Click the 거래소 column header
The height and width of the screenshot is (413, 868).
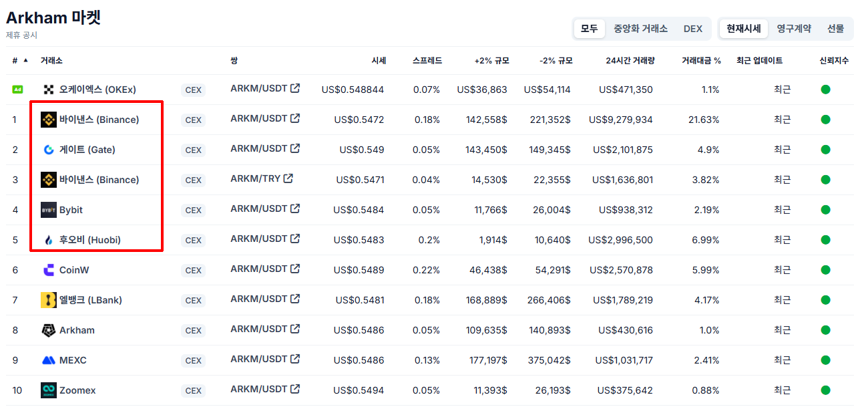tap(51, 60)
